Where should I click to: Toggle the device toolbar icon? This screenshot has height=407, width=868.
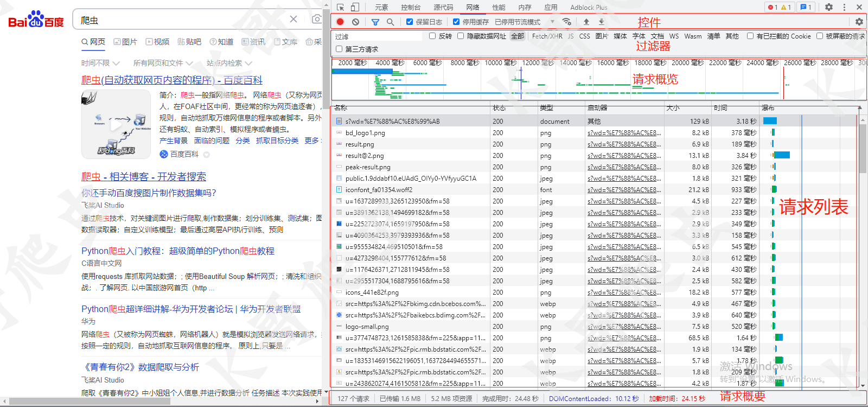point(355,7)
